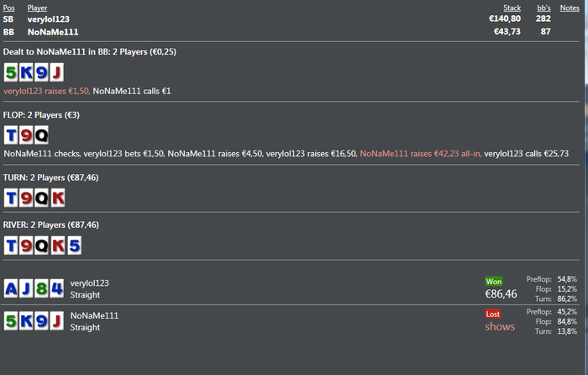
Task: Click the €86,46 winnings amount
Action: pyautogui.click(x=501, y=294)
